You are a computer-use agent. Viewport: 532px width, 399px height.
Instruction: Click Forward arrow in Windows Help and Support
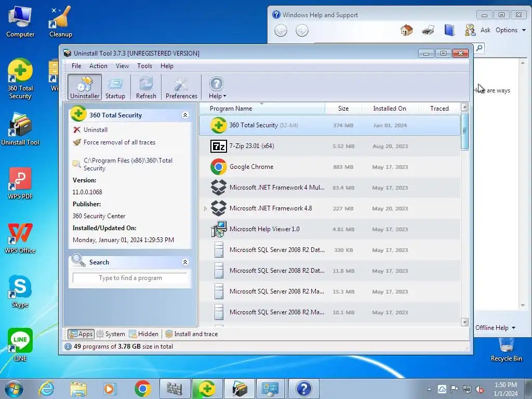[302, 31]
